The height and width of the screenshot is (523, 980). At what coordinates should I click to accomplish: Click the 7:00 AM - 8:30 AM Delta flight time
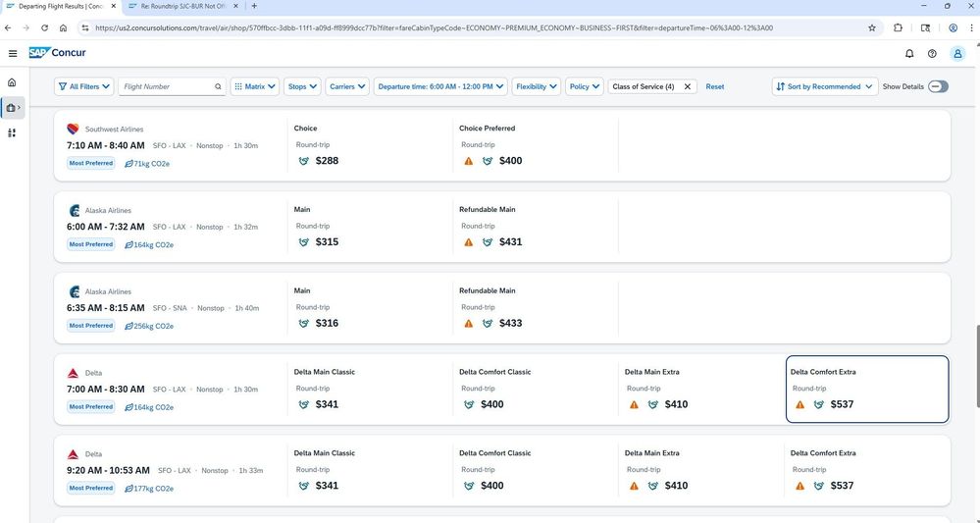coord(106,390)
